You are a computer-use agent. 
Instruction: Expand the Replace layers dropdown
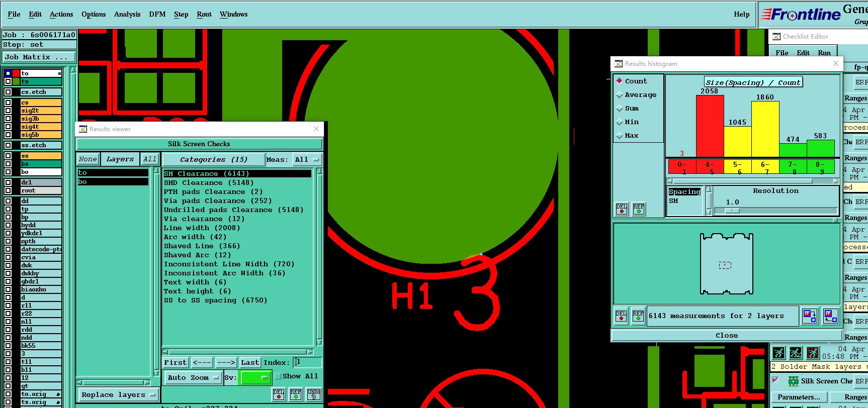tap(118, 395)
